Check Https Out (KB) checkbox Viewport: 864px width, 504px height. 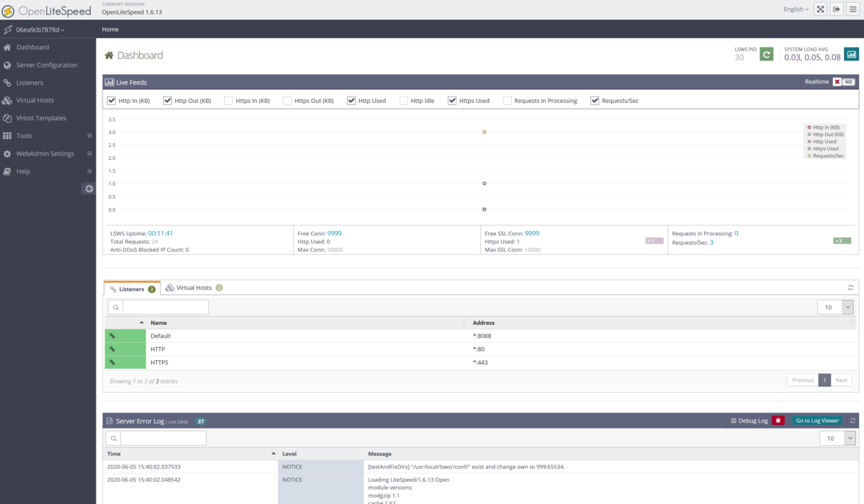point(287,101)
